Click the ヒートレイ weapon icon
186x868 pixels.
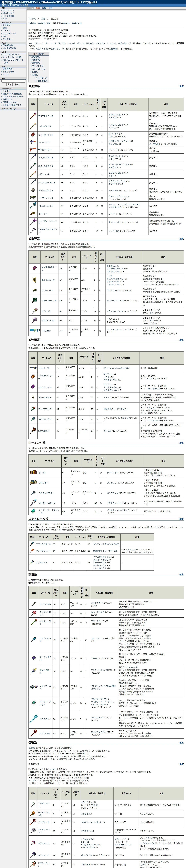tap(33, 214)
